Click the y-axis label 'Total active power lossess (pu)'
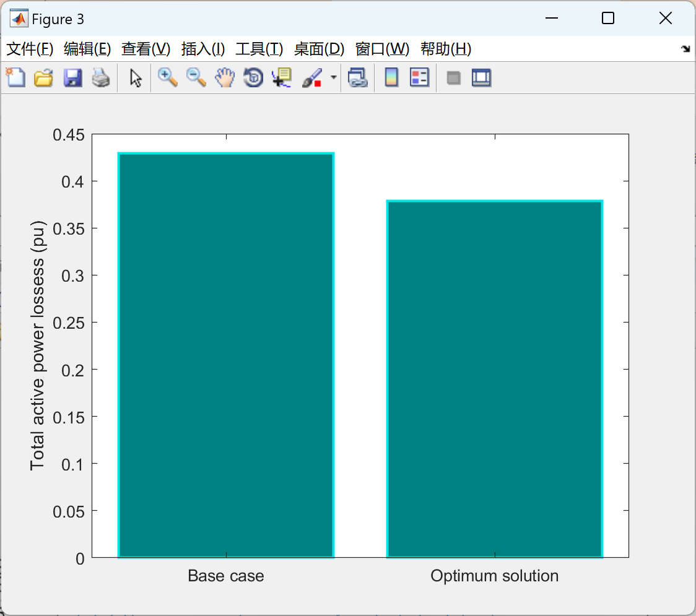The image size is (696, 616). (38, 345)
